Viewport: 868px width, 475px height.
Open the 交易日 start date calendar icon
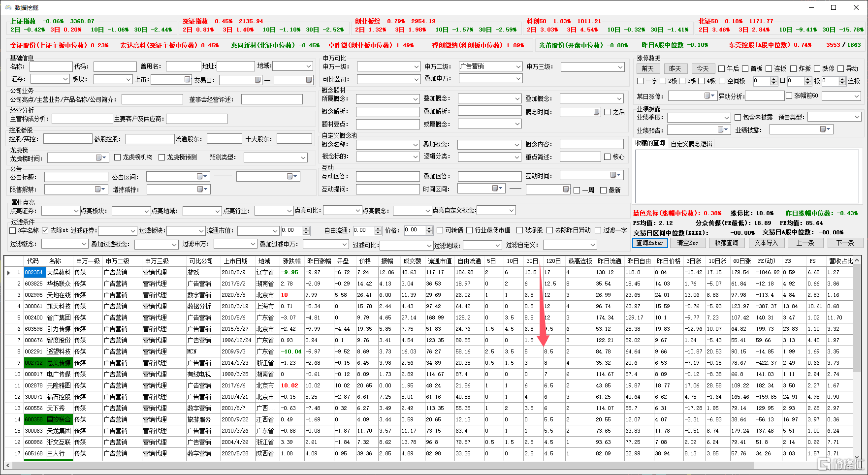point(257,80)
